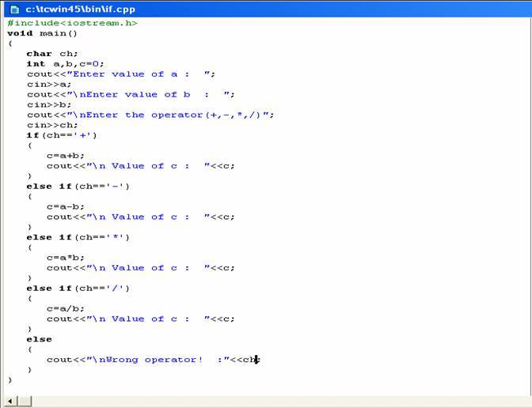Click the if(ch=='+') line
Viewport: 532px width, 408px height.
coord(62,135)
